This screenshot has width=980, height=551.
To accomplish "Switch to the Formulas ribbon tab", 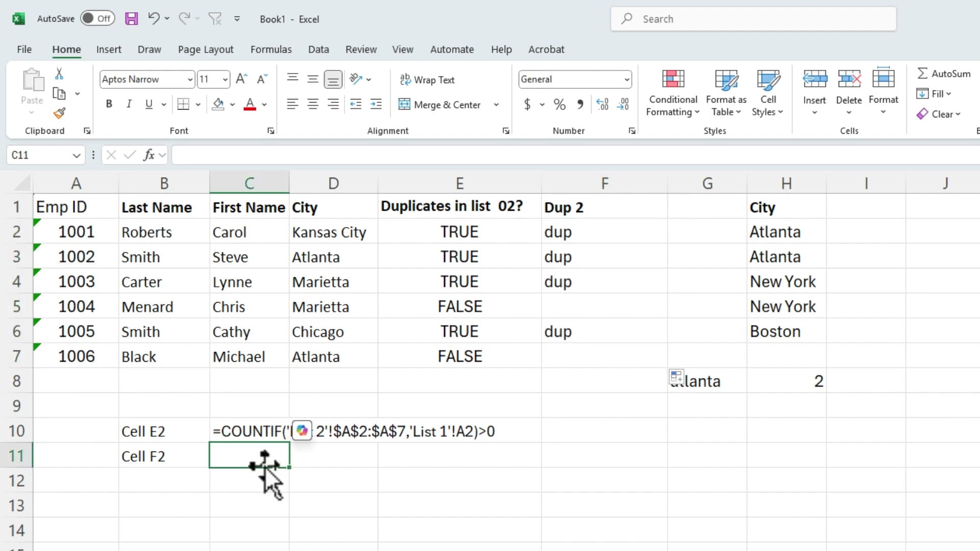I will point(271,49).
